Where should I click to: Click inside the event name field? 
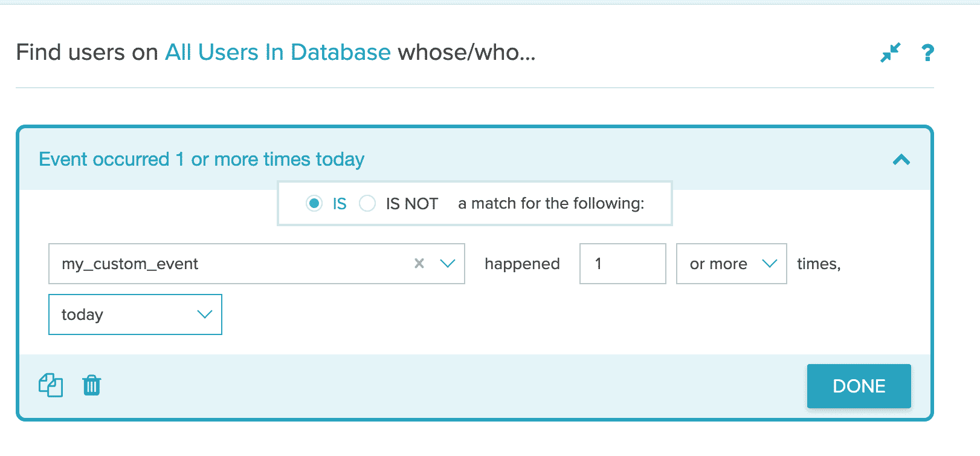211,264
